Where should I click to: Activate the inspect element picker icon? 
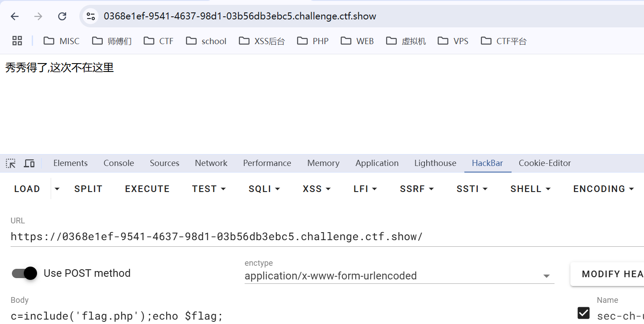11,163
